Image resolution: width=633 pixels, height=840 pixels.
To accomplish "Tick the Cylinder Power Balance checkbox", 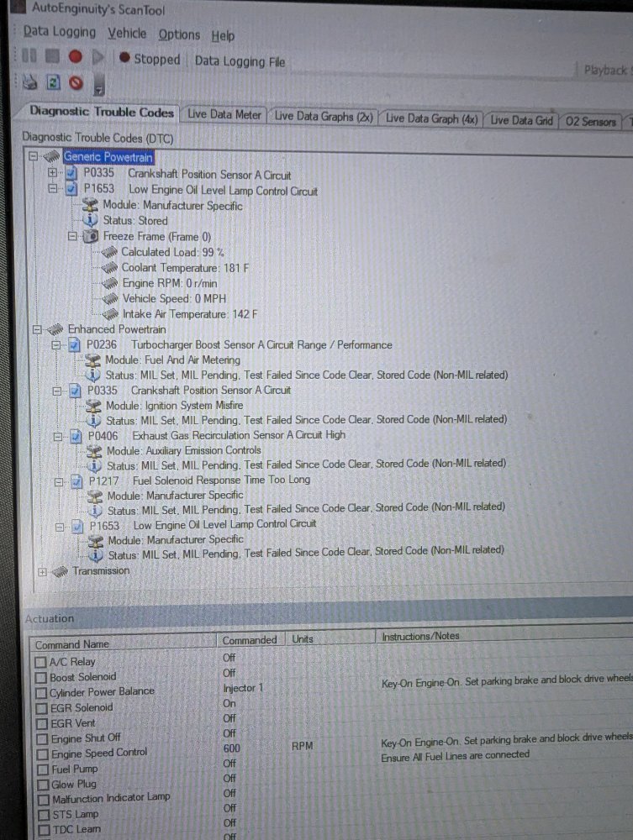I will [40, 693].
